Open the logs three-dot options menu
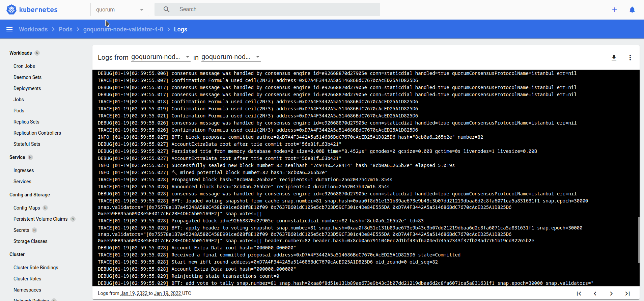Viewport: 644px width, 301px height. (630, 58)
